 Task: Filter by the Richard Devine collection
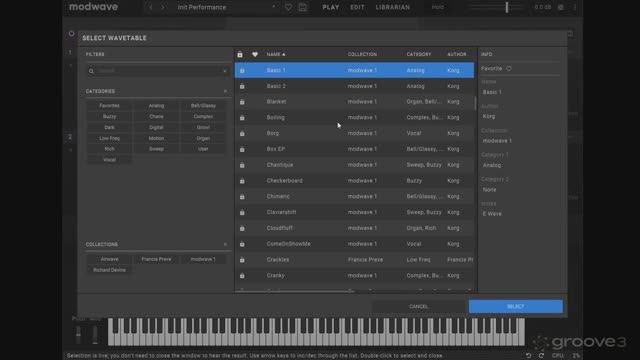(109, 270)
